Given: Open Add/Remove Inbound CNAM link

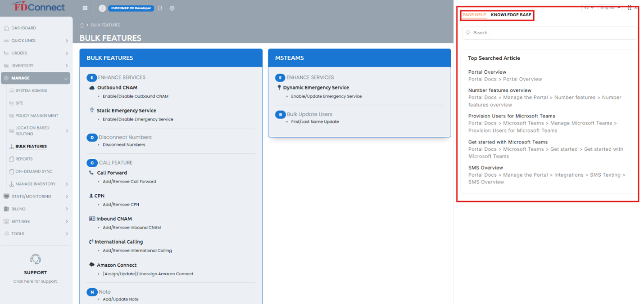Looking at the screenshot, I should (132, 228).
